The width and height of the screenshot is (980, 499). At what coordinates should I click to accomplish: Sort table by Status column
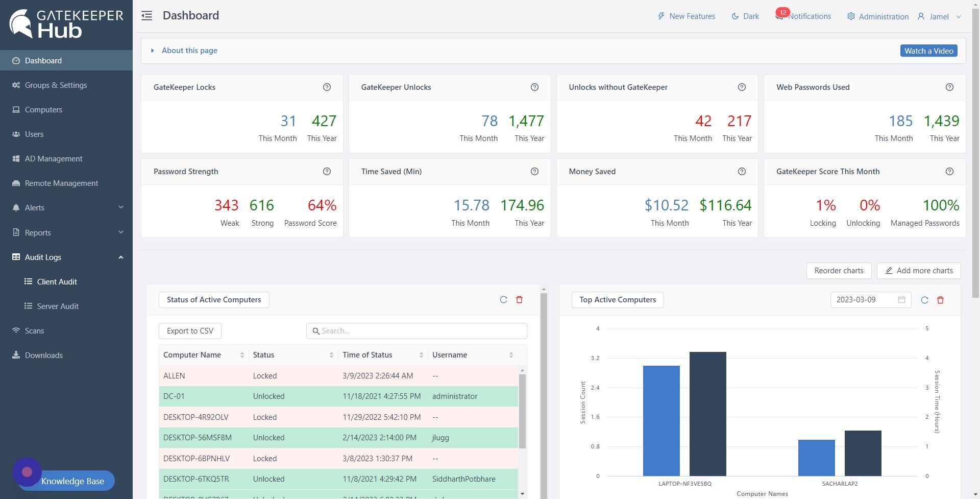point(331,355)
